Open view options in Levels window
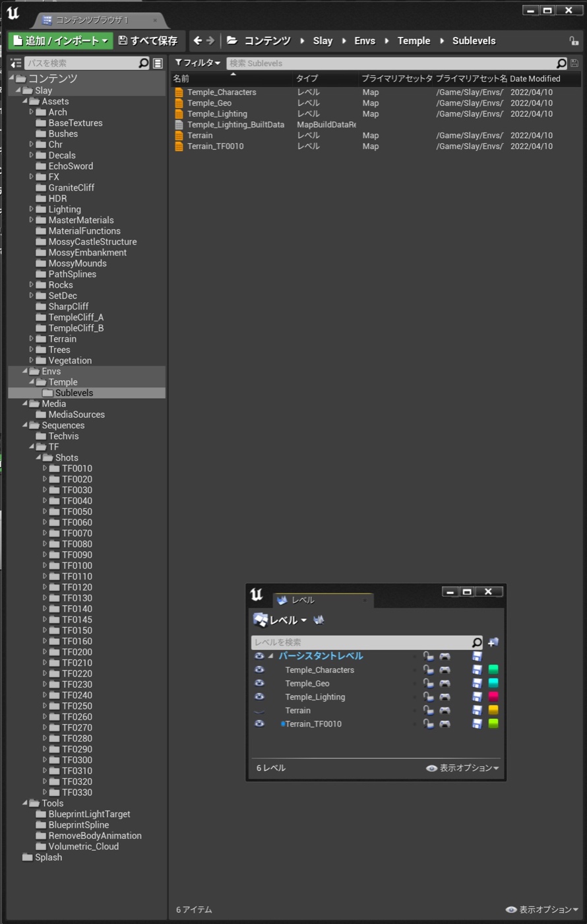Screen dimensions: 587x924 tap(463, 768)
